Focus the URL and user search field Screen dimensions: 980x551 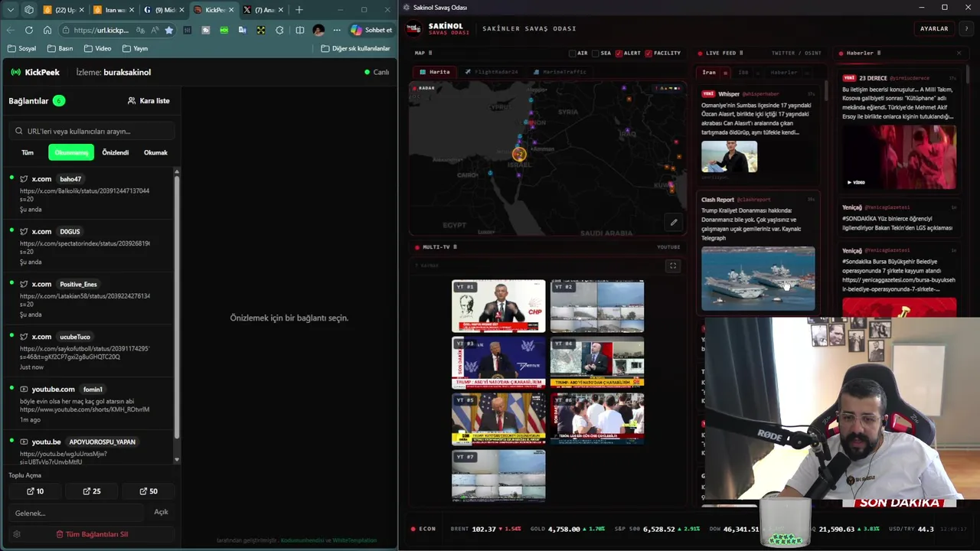click(x=92, y=131)
